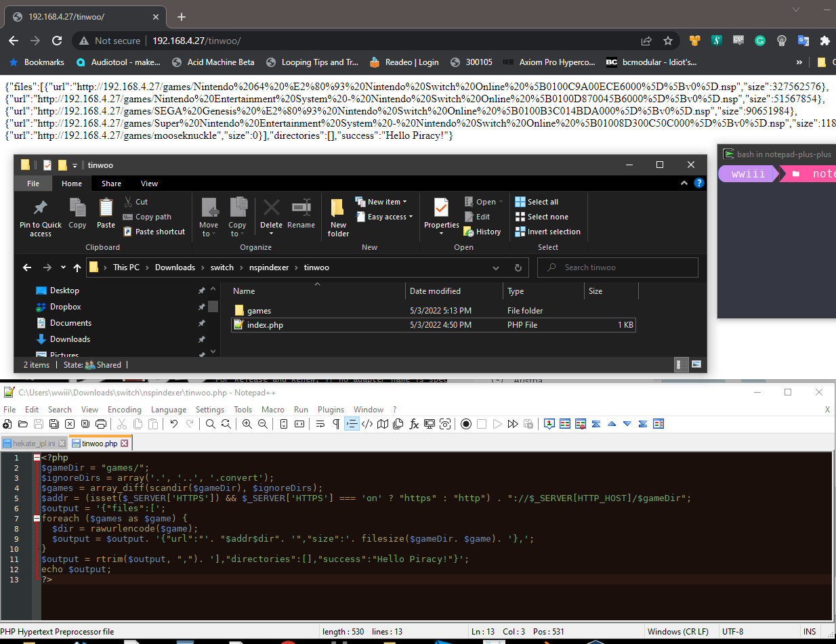Bookmark this page with the star icon
Viewport: 836px width, 644px height.
[x=668, y=41]
